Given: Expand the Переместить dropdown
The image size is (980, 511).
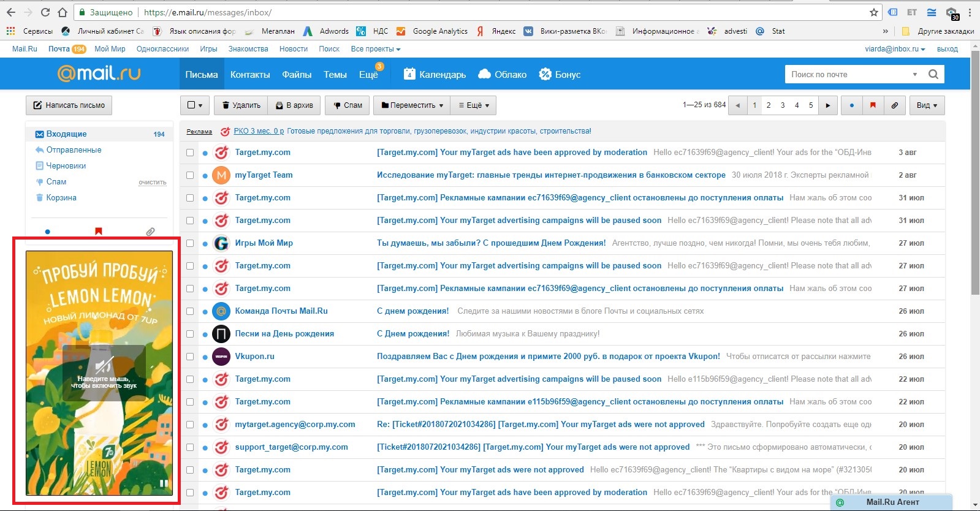Looking at the screenshot, I should coord(412,105).
